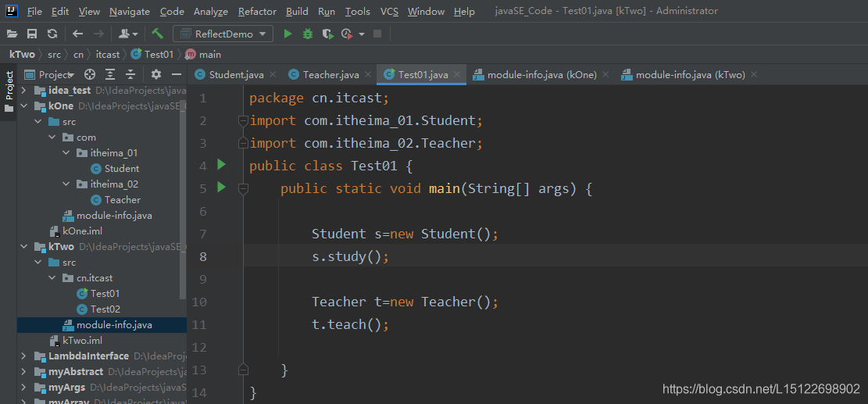This screenshot has height=404, width=868.
Task: Place cursor on line 8 s.study() code
Action: (351, 257)
